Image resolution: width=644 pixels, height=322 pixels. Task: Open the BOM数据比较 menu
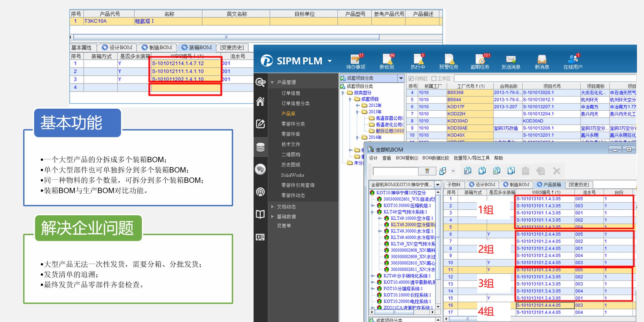coord(435,158)
